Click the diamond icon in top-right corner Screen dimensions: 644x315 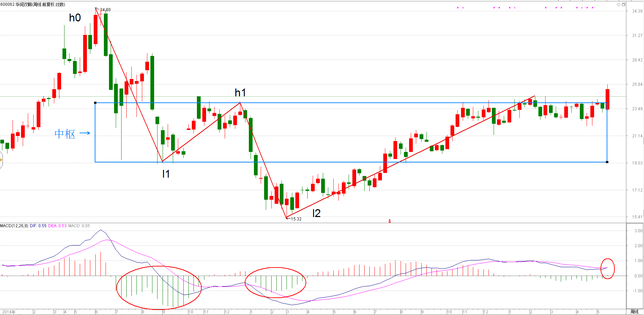click(x=619, y=4)
